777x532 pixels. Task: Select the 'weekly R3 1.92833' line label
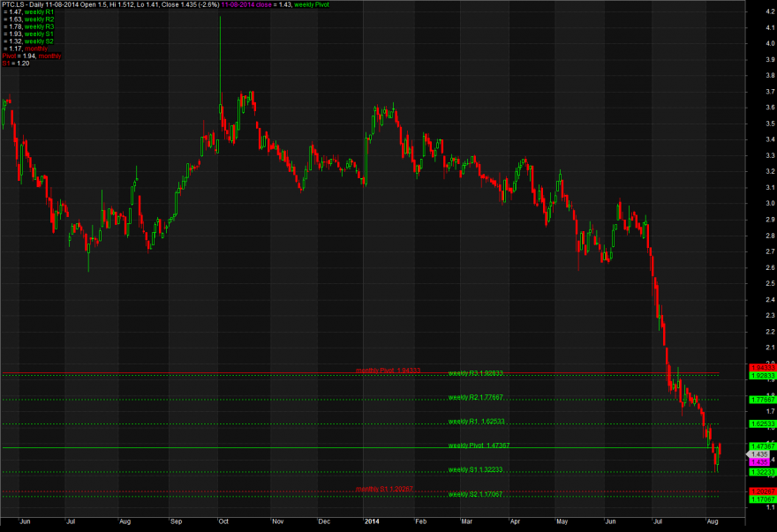pos(476,373)
